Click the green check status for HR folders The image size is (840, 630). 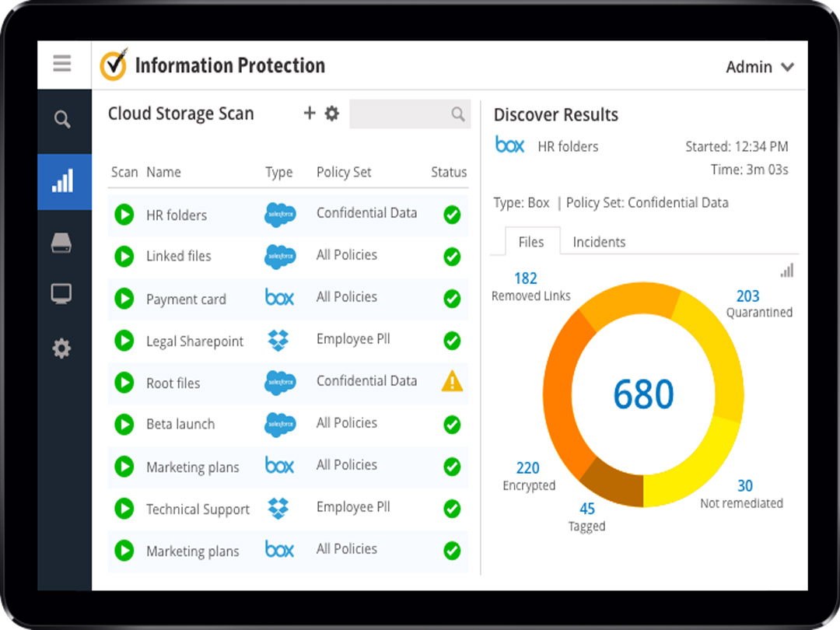(452, 215)
